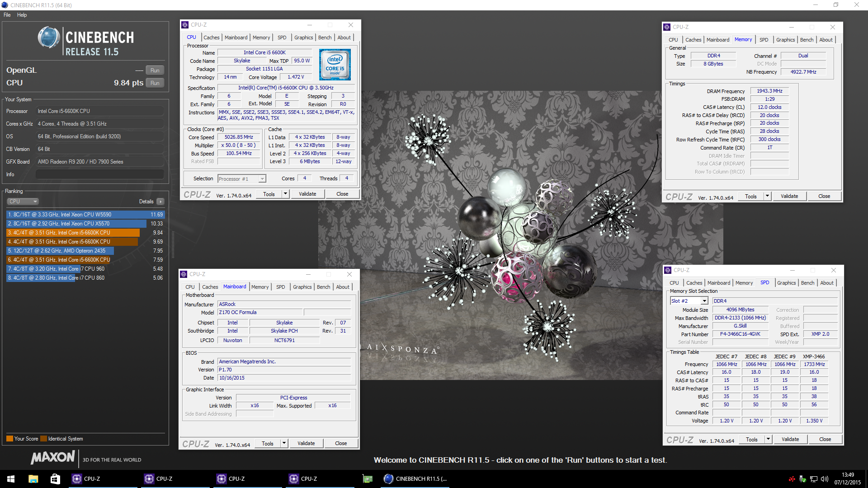Select ranking row Intel Core i7 CPU 860
Viewport: 868px width, 488px height.
point(85,278)
